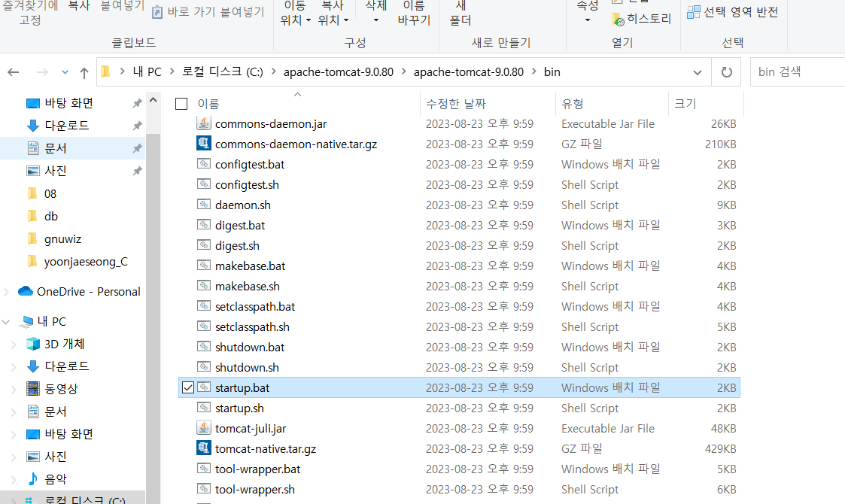Go up one folder level arrow
This screenshot has height=504, width=845.
point(84,72)
